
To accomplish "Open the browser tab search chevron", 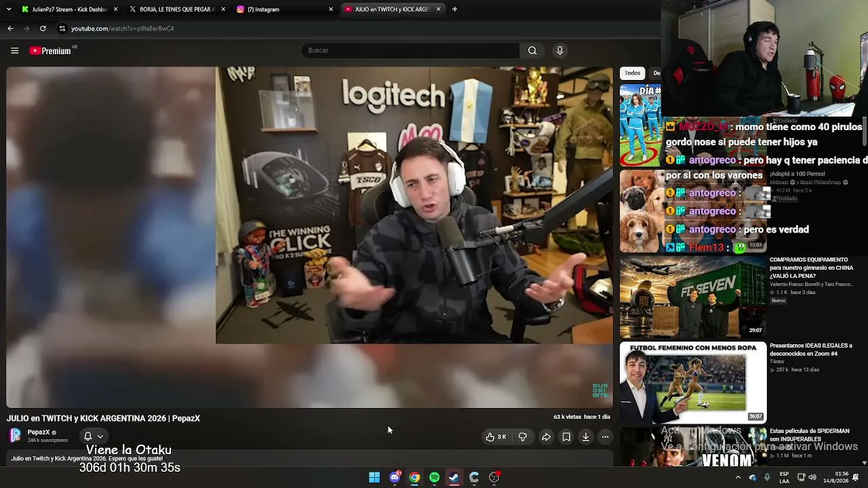I will pos(7,9).
